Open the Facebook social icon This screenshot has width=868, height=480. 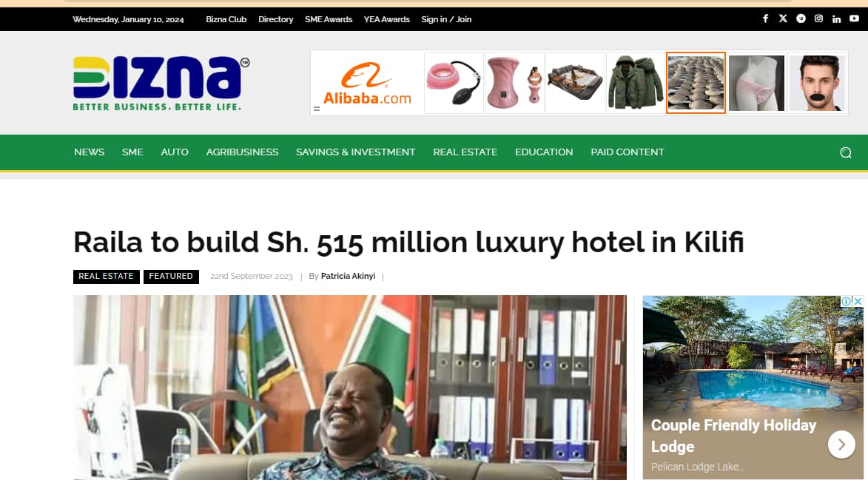(765, 18)
